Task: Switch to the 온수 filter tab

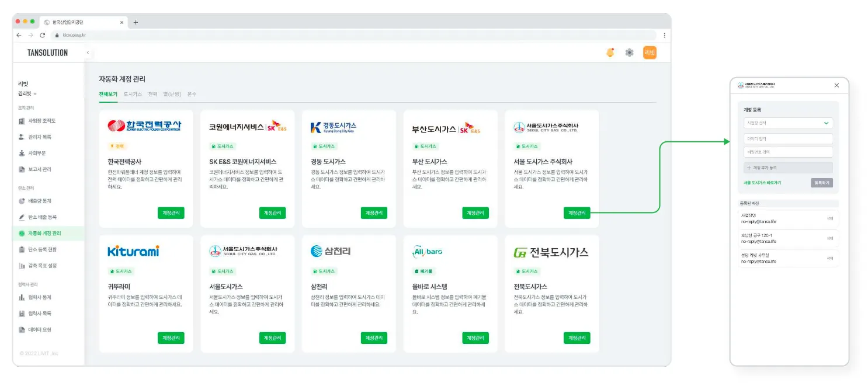Action: [192, 94]
